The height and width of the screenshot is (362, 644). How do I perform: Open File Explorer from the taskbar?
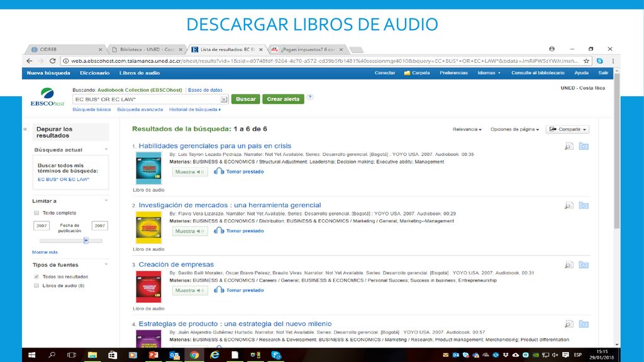(x=92, y=355)
